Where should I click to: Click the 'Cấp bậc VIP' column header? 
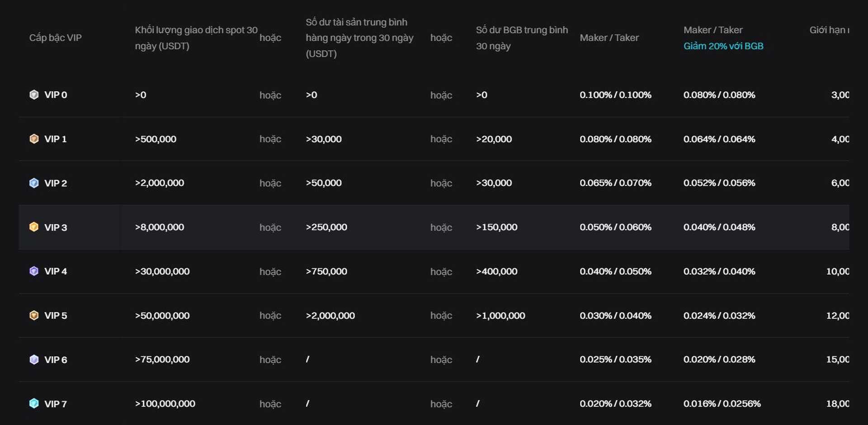coord(56,38)
